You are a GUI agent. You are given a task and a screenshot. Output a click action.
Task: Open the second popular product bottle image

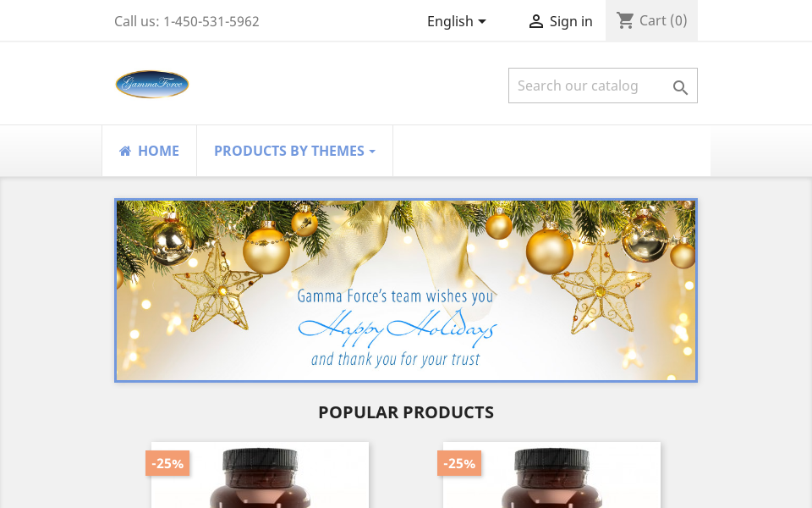552,475
